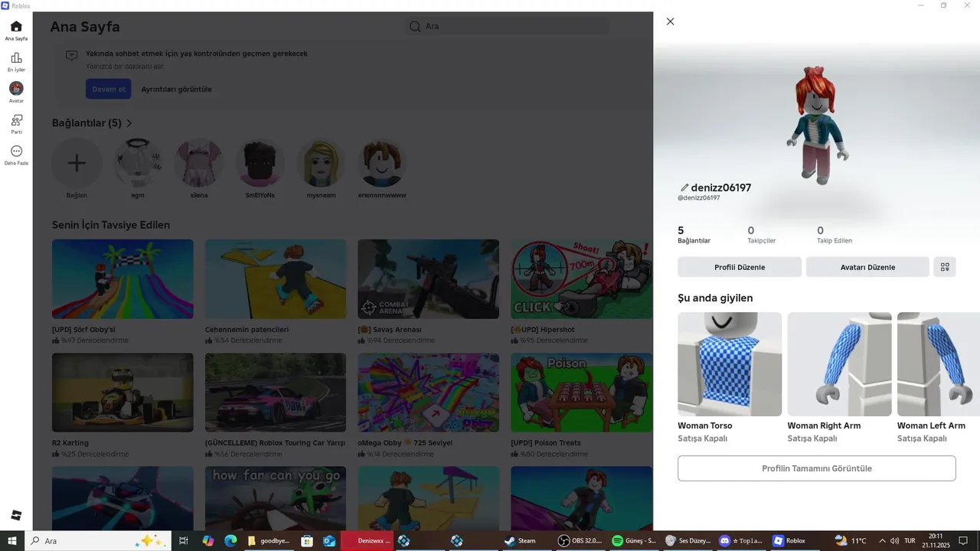Click the chat message icon in the notice banner

pos(71,55)
